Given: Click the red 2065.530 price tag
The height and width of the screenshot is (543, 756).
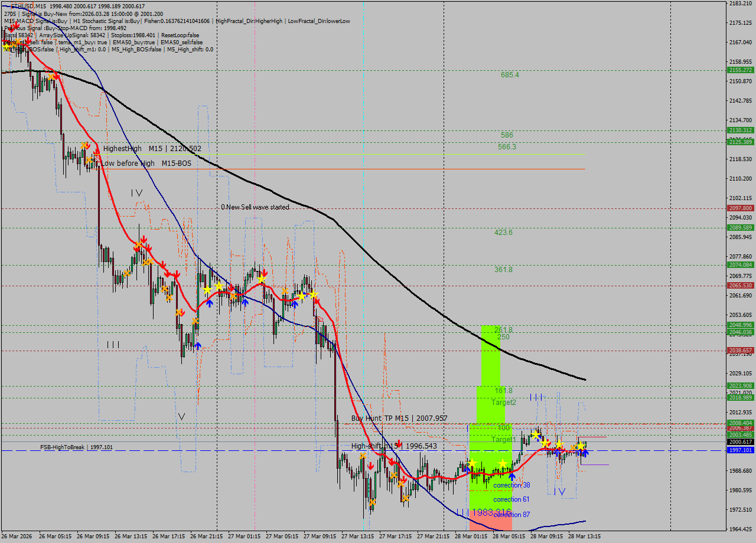Looking at the screenshot, I should pos(740,285).
